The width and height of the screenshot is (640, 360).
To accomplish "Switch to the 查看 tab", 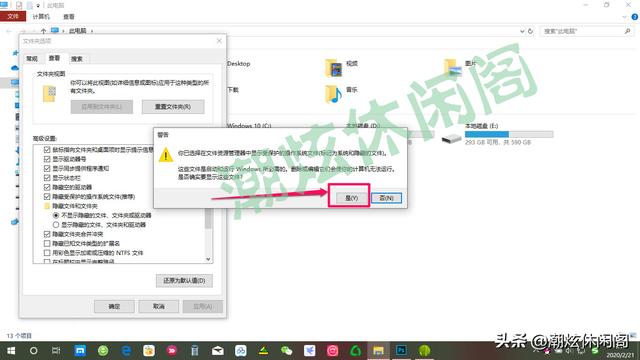I will (x=54, y=58).
